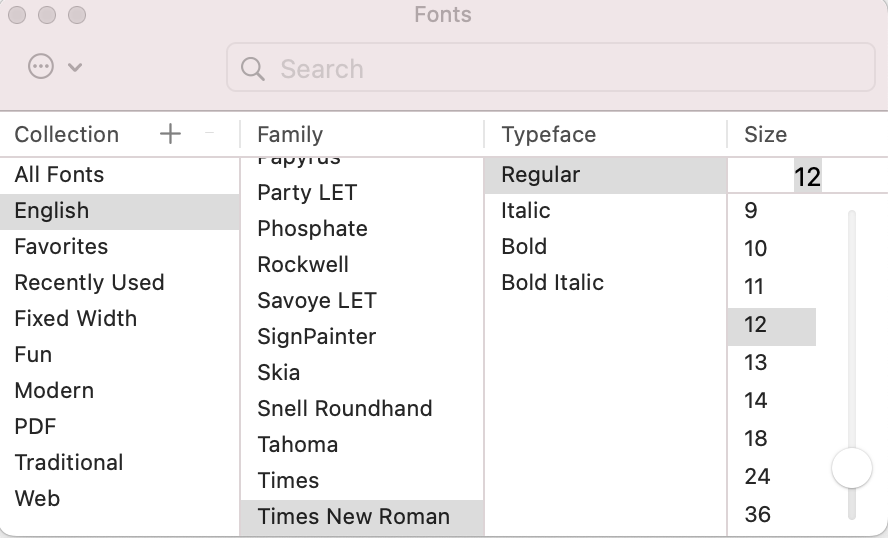Click the chevron next to ellipsis button
888x538 pixels.
(75, 68)
